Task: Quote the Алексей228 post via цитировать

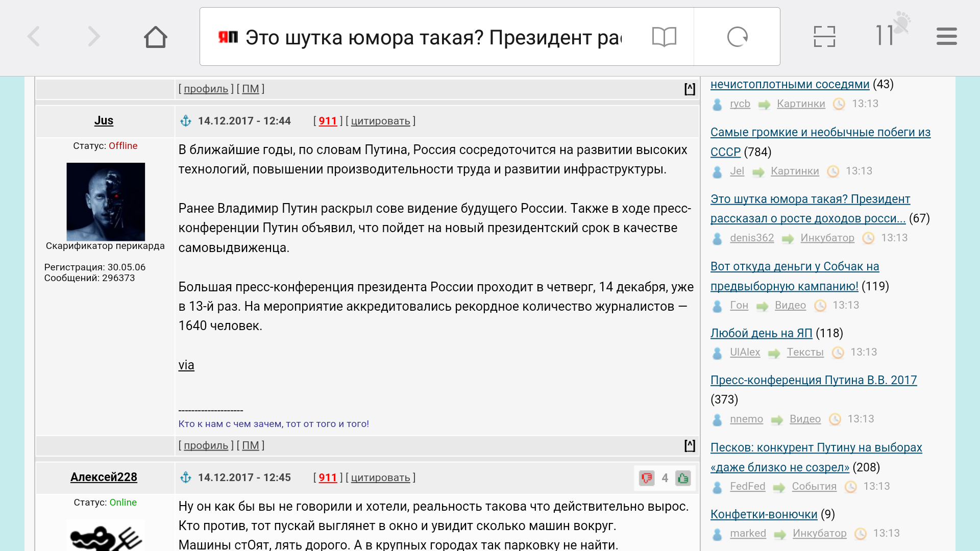Action: coord(380,478)
